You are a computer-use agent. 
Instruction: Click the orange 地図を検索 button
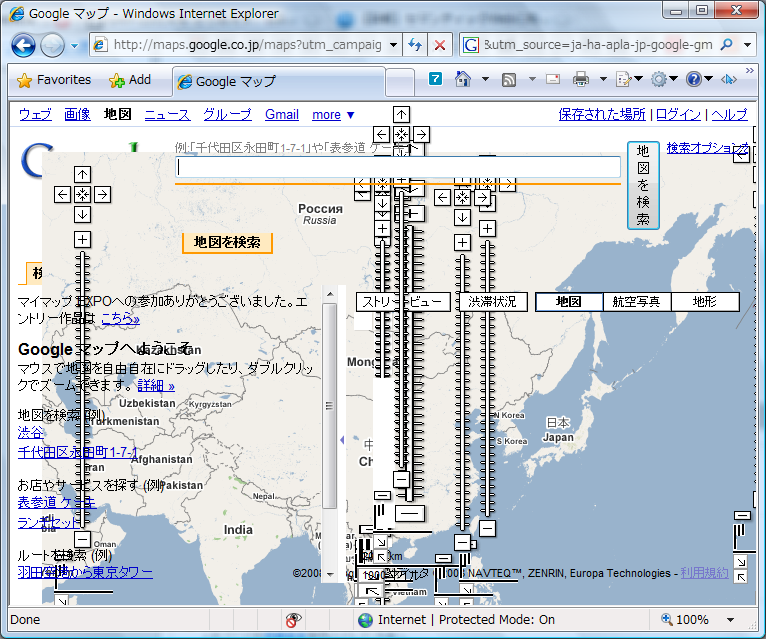click(227, 243)
